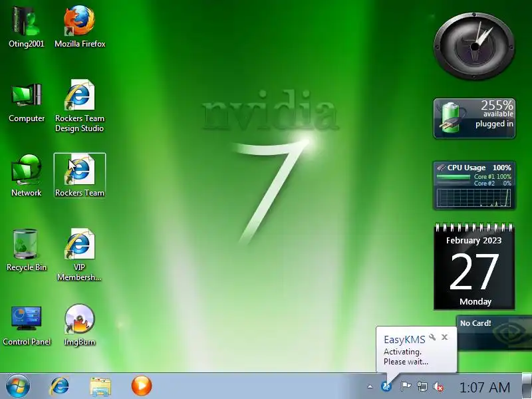
Task: Click the CPU Usage gadget
Action: click(474, 186)
